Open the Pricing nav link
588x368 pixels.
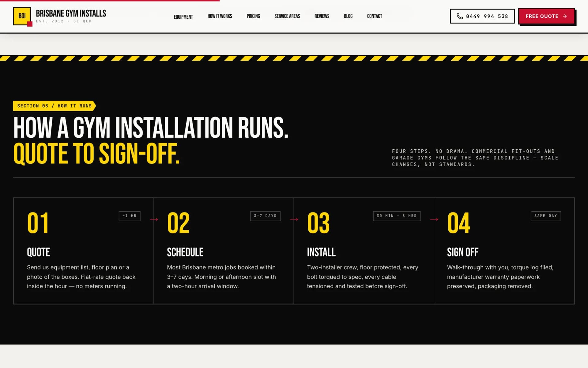(253, 16)
